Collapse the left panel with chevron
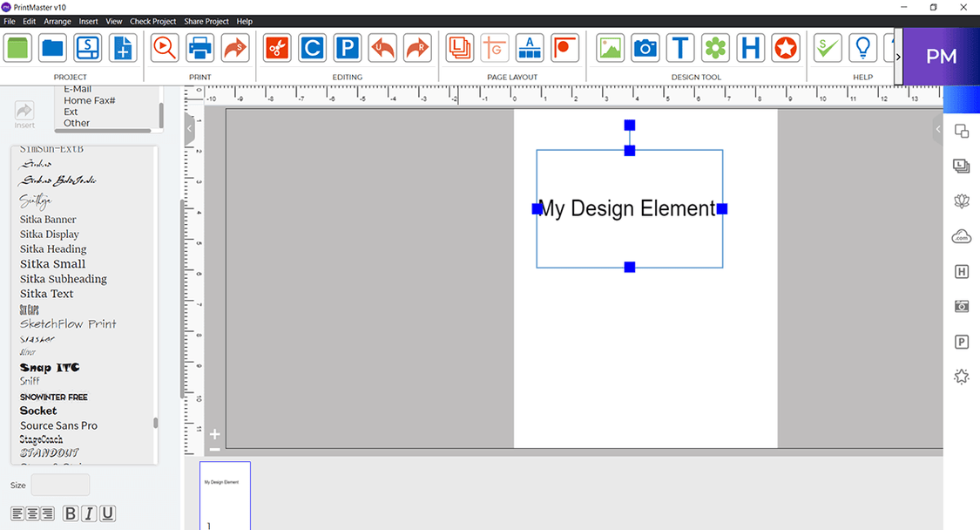 pos(190,129)
